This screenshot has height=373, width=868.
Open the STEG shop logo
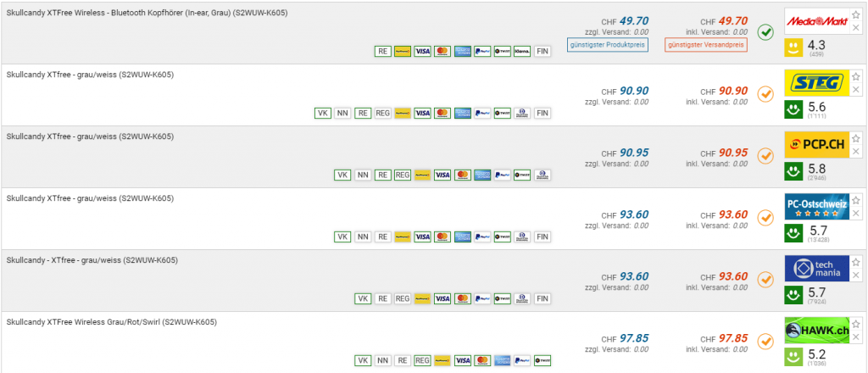click(x=815, y=83)
